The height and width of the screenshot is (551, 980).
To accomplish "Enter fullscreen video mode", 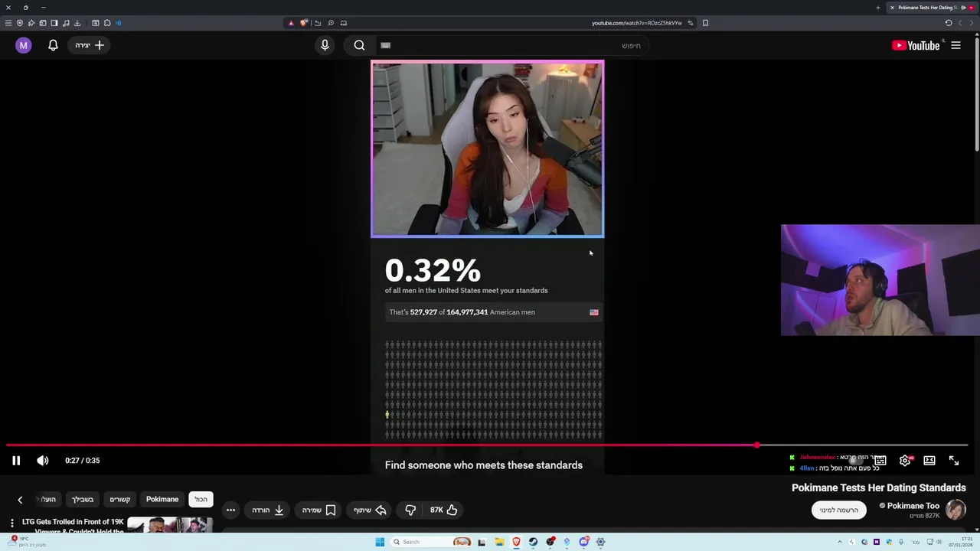I will click(x=954, y=461).
